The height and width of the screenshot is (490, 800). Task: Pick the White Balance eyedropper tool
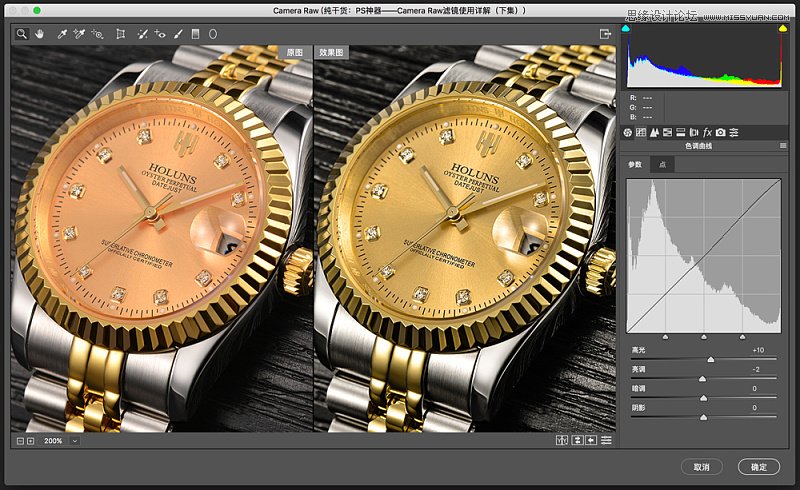click(61, 33)
